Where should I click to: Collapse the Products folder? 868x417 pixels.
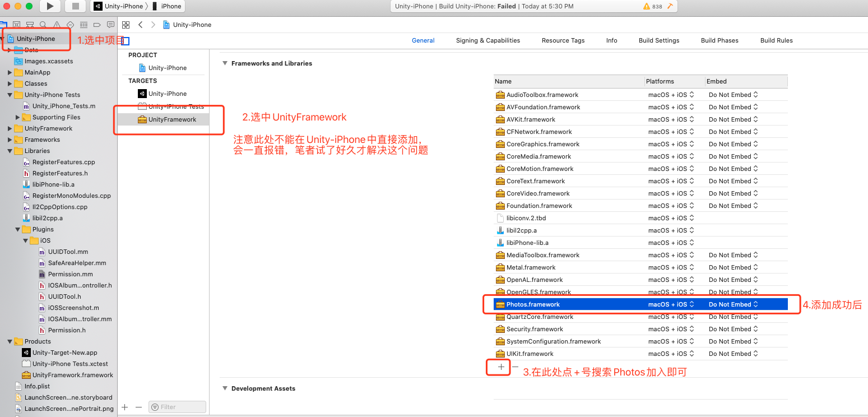[x=10, y=341]
